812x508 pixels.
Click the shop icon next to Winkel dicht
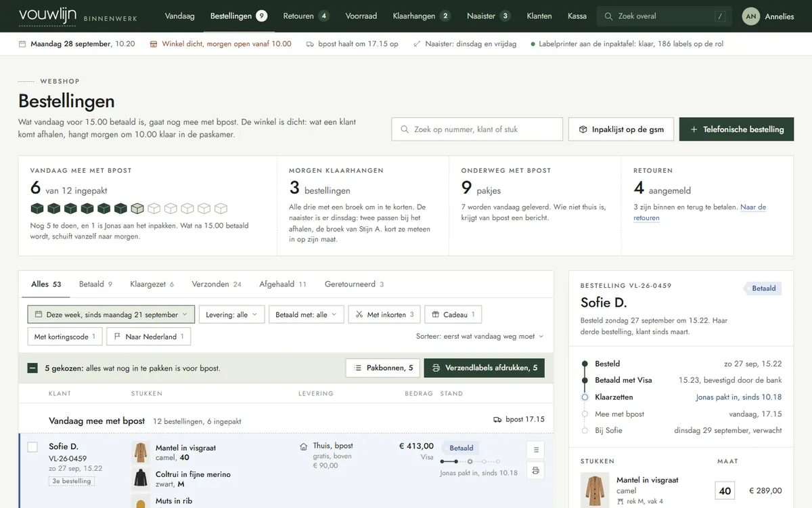(x=154, y=44)
